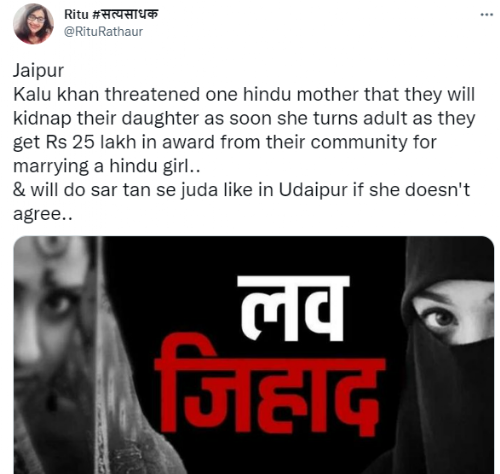Click the white लव text in image
The height and width of the screenshot is (474, 500).
click(x=293, y=308)
